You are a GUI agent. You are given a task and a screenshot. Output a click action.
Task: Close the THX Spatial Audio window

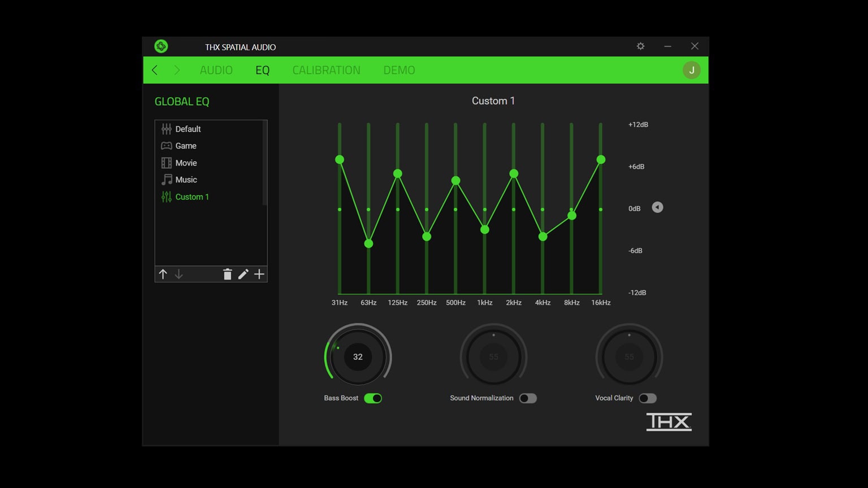coord(695,46)
